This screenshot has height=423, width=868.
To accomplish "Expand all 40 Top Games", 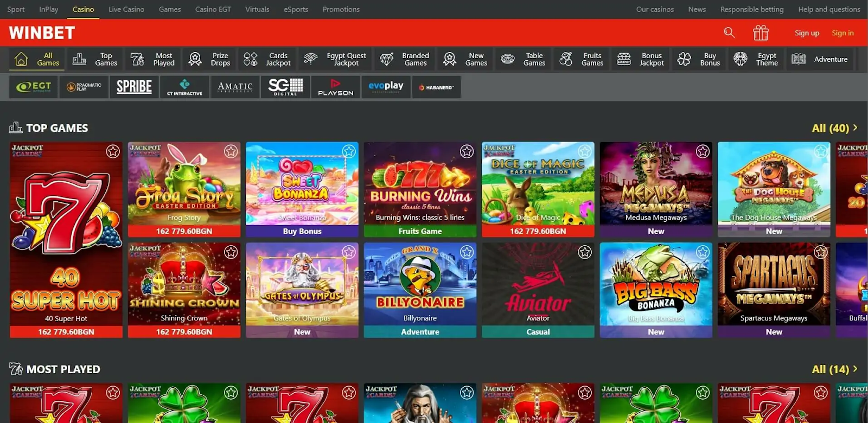I will [x=834, y=128].
